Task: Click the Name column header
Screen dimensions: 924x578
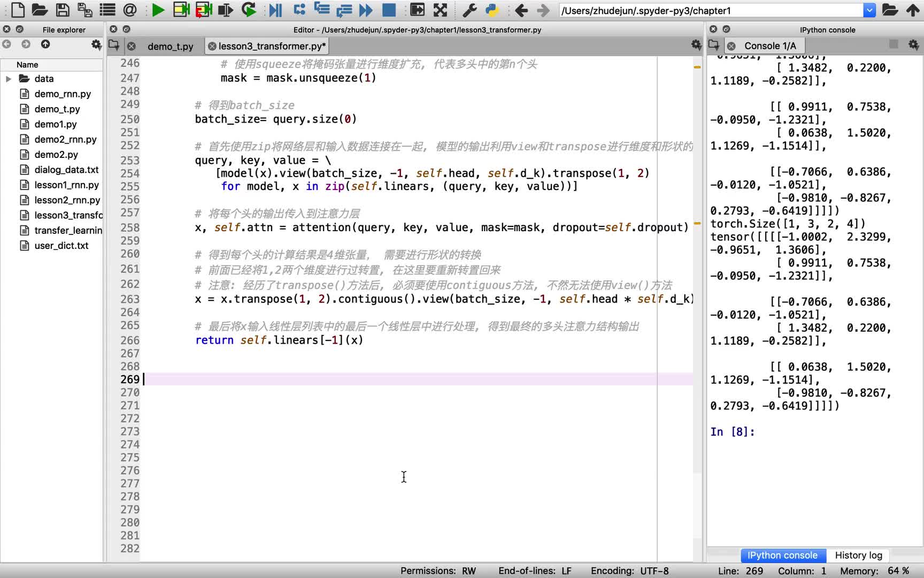Action: pos(51,65)
